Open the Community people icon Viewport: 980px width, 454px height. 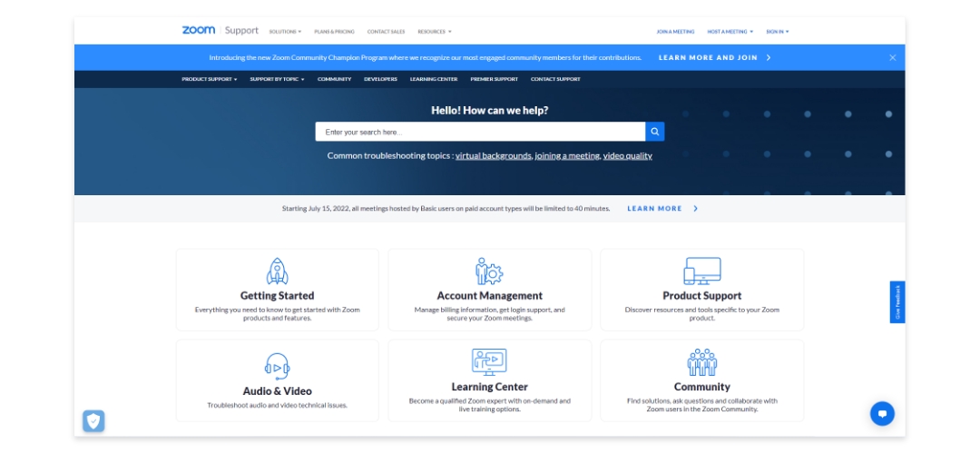tap(701, 362)
